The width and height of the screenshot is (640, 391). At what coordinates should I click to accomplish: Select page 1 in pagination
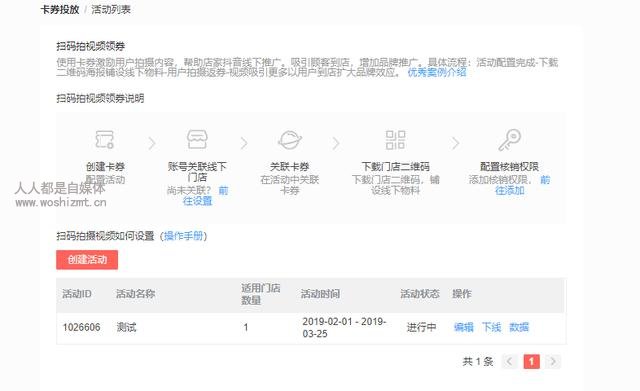click(x=531, y=361)
